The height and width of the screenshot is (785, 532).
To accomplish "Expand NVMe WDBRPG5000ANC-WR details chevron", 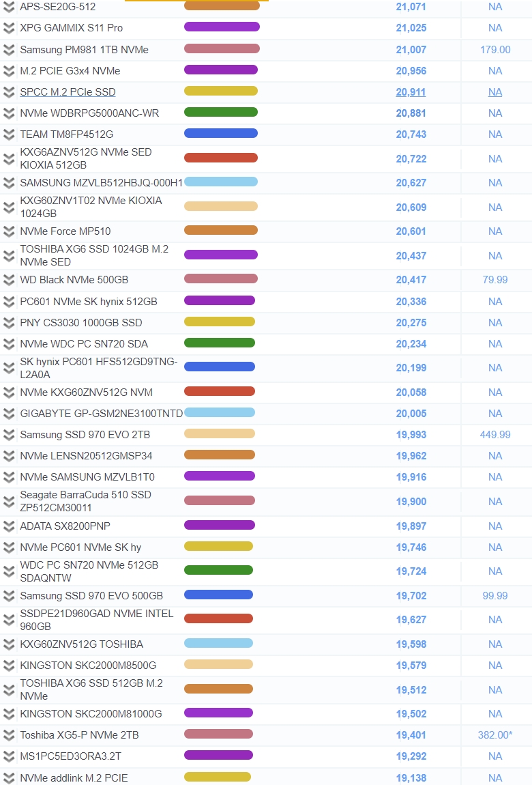I will [8, 113].
